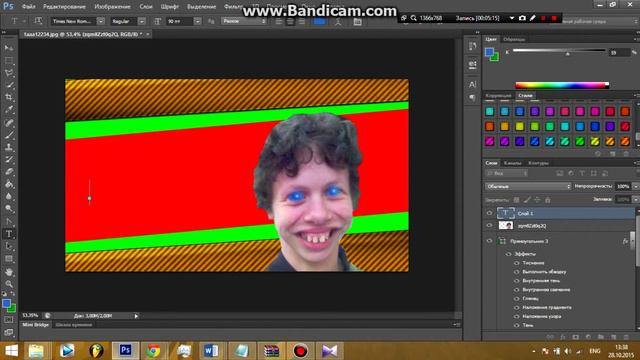This screenshot has height=360, width=640.
Task: Switch to the Коррекция tab
Action: [498, 96]
